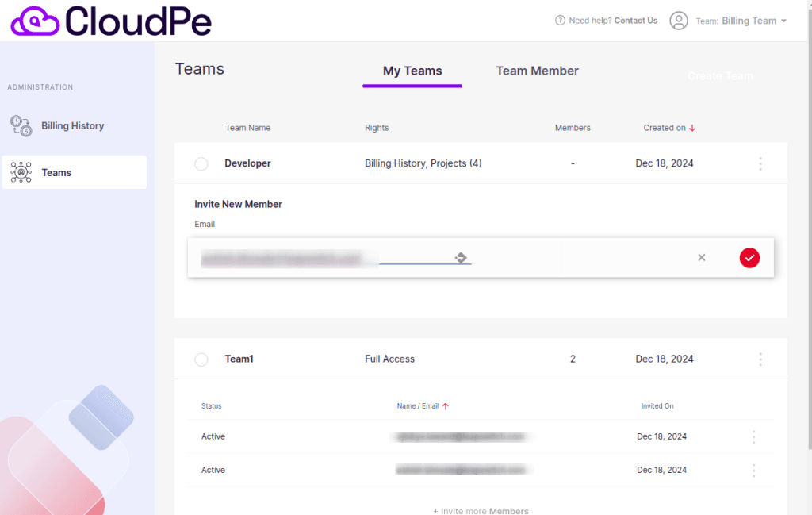Sort members by the Name / Email column
This screenshot has width=812, height=515.
click(x=423, y=406)
